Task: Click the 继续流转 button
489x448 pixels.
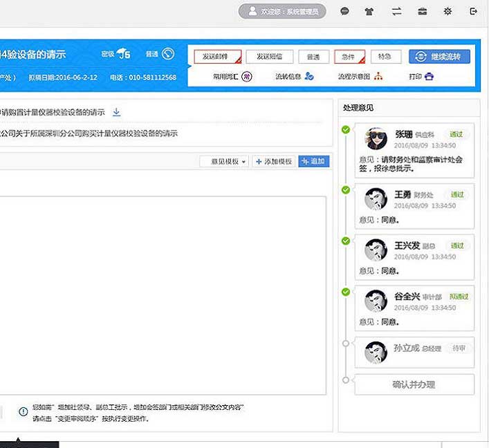Action: pyautogui.click(x=439, y=57)
